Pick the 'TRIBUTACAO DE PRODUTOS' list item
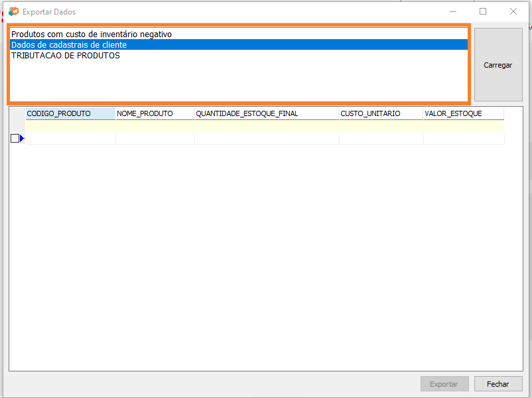 pos(66,56)
